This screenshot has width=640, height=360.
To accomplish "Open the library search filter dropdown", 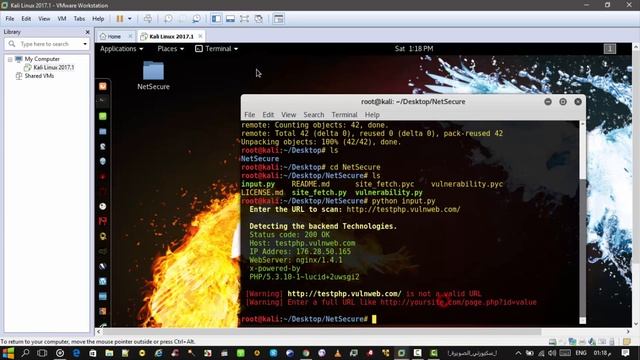I will (85, 44).
